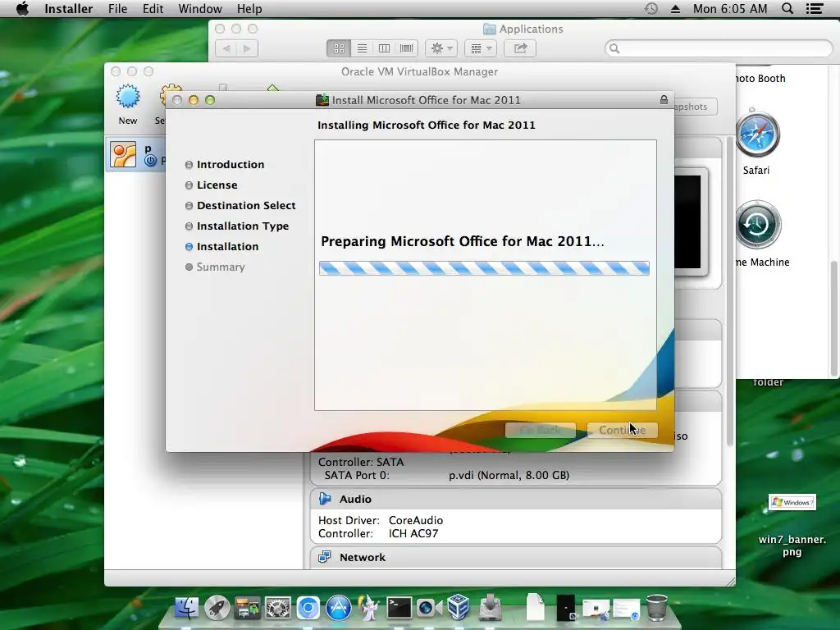
Task: Open Mission Control from the Dock
Action: point(247,608)
